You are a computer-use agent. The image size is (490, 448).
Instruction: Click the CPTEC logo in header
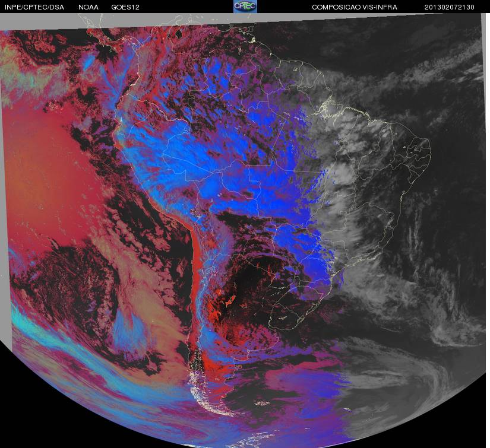(245, 7)
